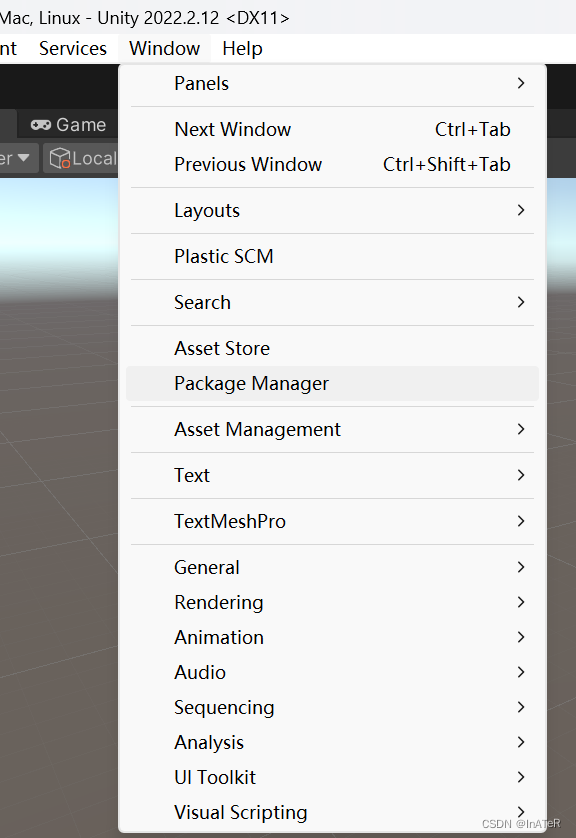
Task: Select Next Window from the menu
Action: (x=233, y=129)
